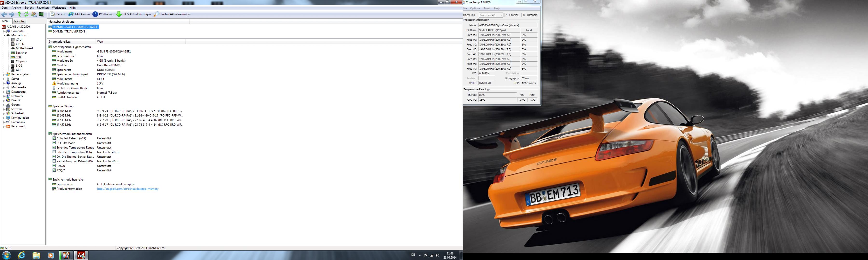This screenshot has width=868, height=260.
Task: Collapse the Motherboard tree node
Action: click(4, 35)
